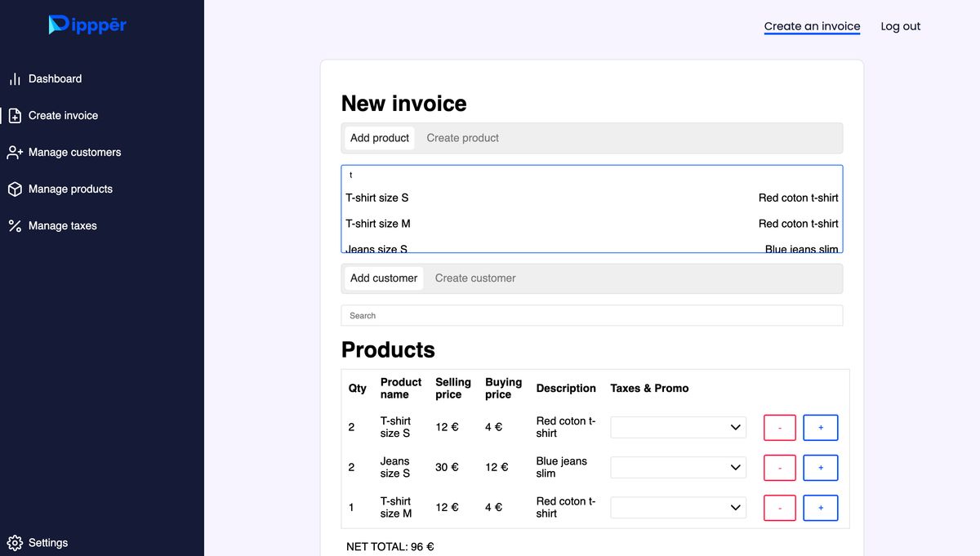Open Settings using the gear icon

(x=15, y=542)
